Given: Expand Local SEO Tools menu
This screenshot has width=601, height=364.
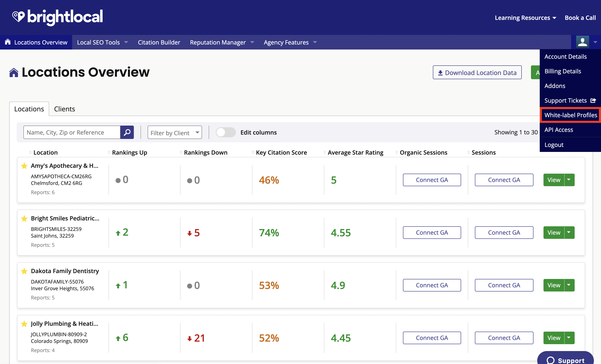Looking at the screenshot, I should 102,42.
